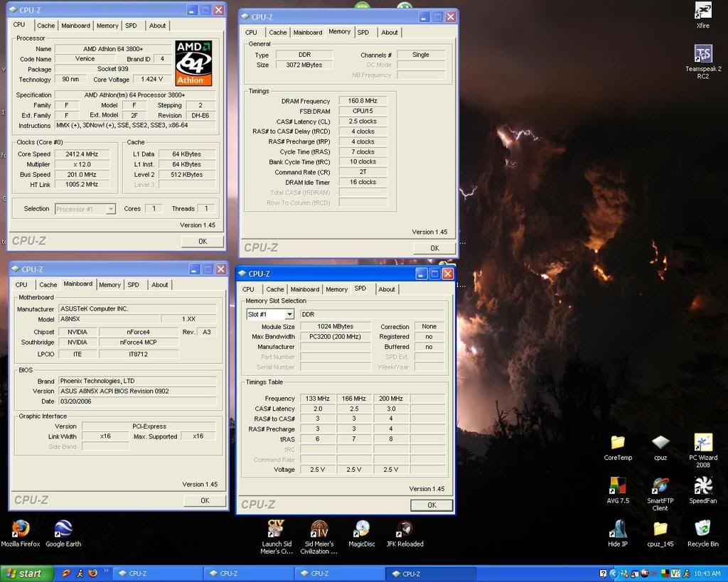Open AVG 7.5 desktop shortcut

[618, 490]
